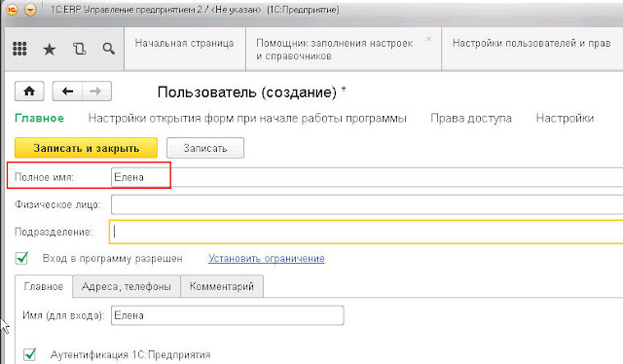Switch to Адреса, телефоны tab
This screenshot has height=364, width=623.
point(127,286)
